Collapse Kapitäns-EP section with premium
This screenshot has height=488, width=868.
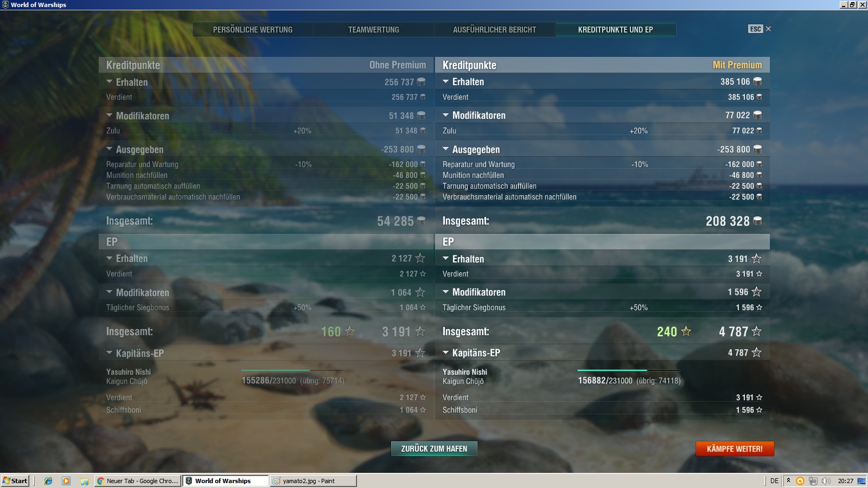coord(445,353)
